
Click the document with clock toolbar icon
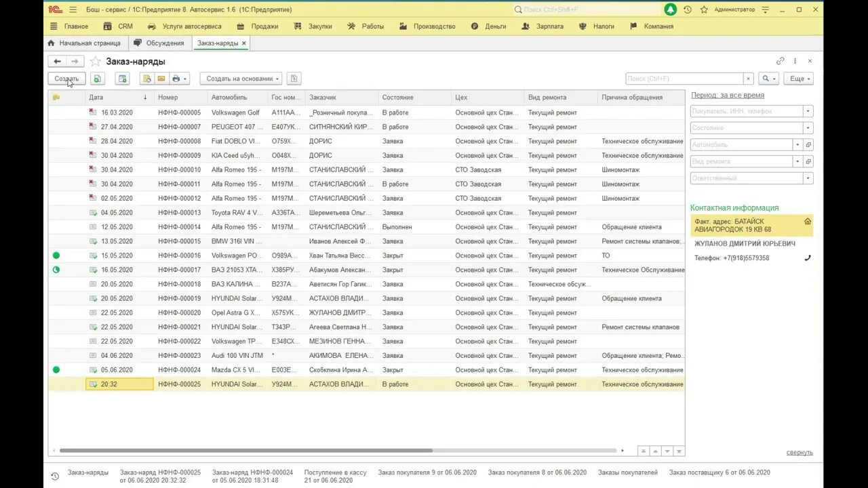pyautogui.click(x=146, y=79)
